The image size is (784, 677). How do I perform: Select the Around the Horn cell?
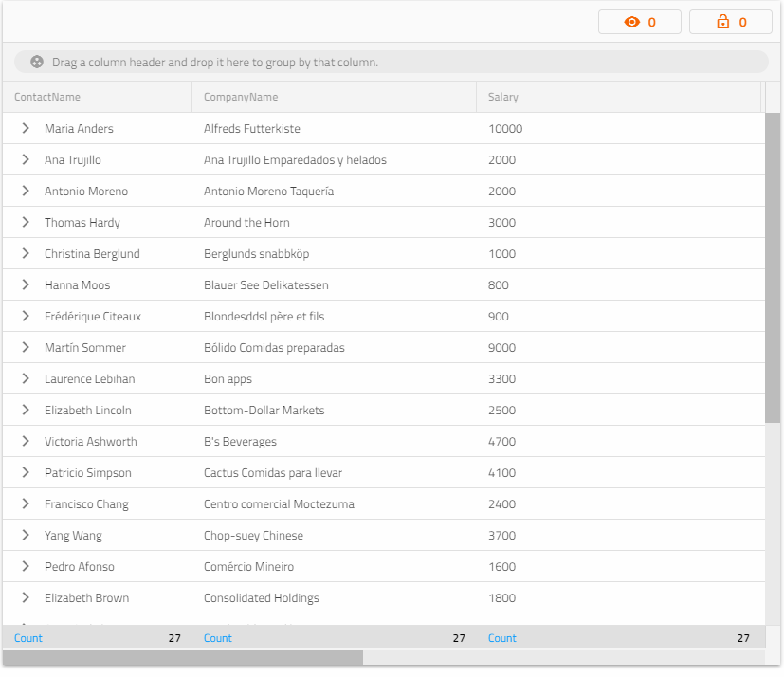tap(334, 222)
